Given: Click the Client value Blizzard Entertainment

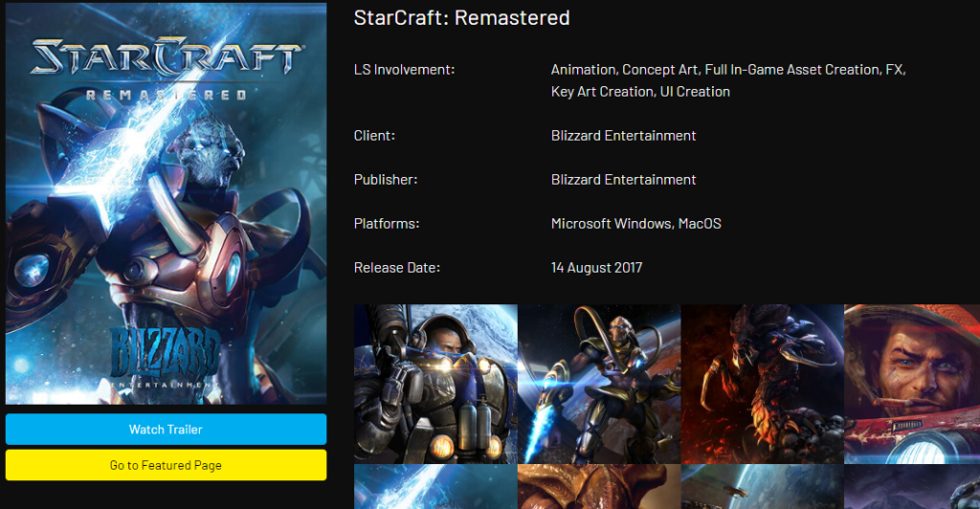Looking at the screenshot, I should [x=623, y=136].
